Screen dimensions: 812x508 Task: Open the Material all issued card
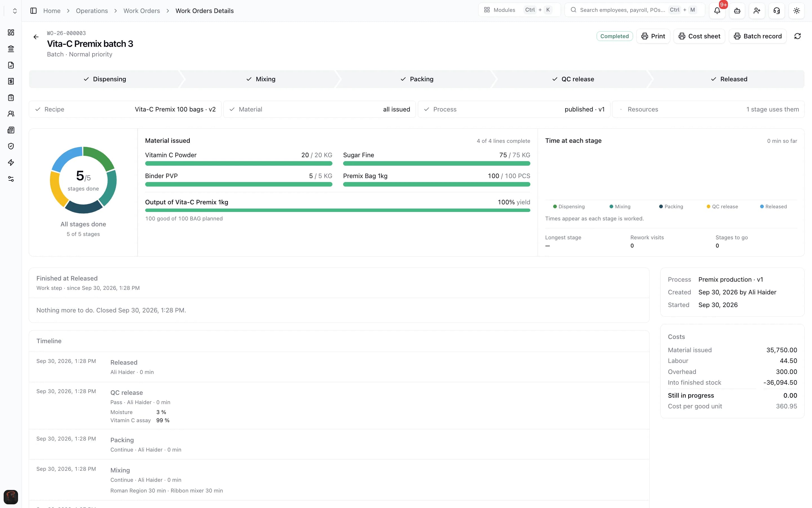(319, 109)
